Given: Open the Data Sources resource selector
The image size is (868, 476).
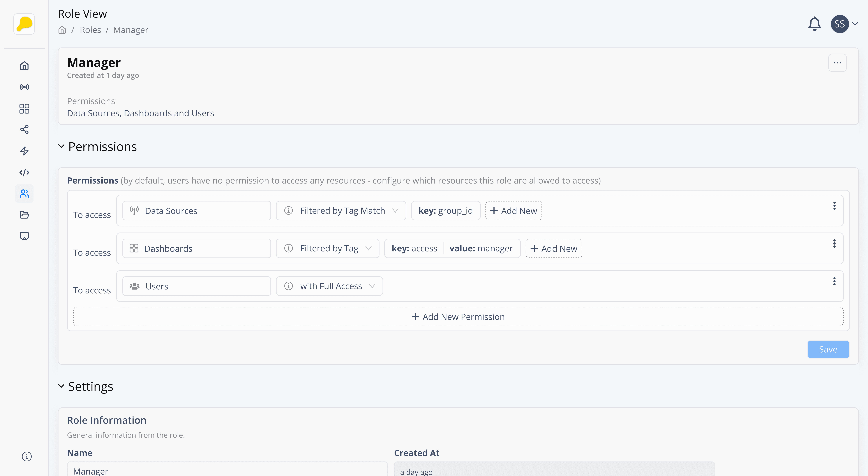Looking at the screenshot, I should coord(196,211).
